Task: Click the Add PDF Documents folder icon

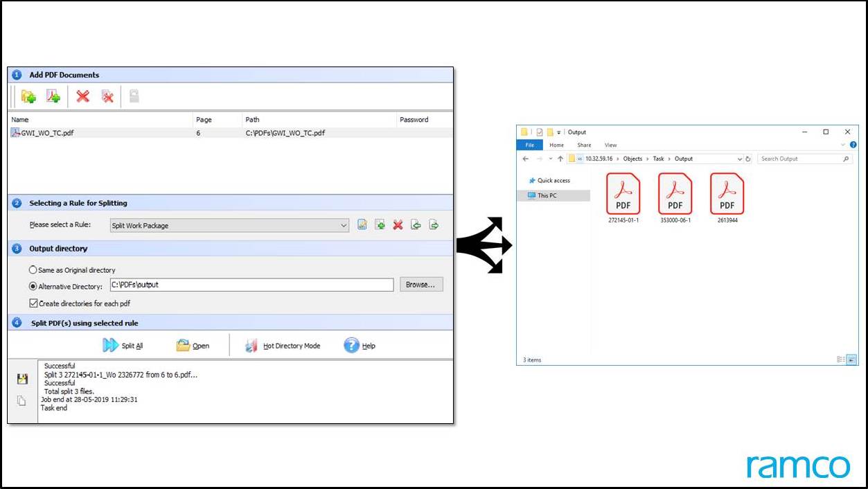Action: click(x=29, y=96)
